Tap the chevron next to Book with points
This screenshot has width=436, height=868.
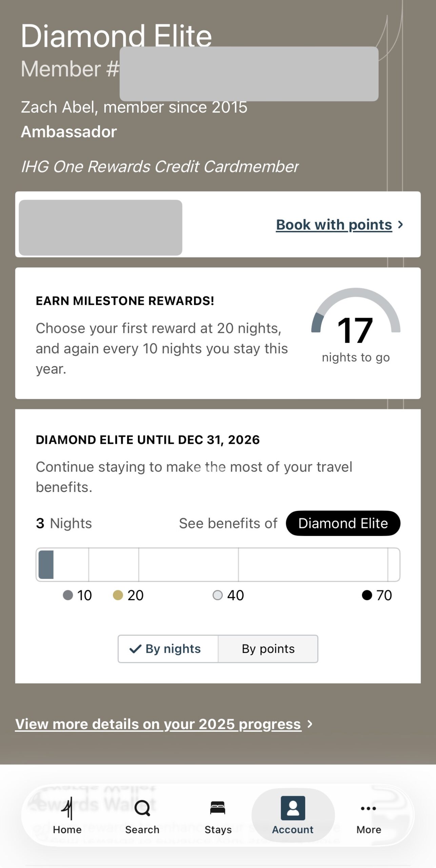coord(401,224)
